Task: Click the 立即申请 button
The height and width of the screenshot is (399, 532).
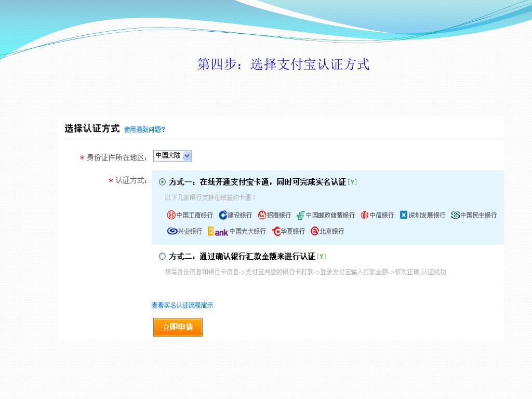Action: [178, 327]
